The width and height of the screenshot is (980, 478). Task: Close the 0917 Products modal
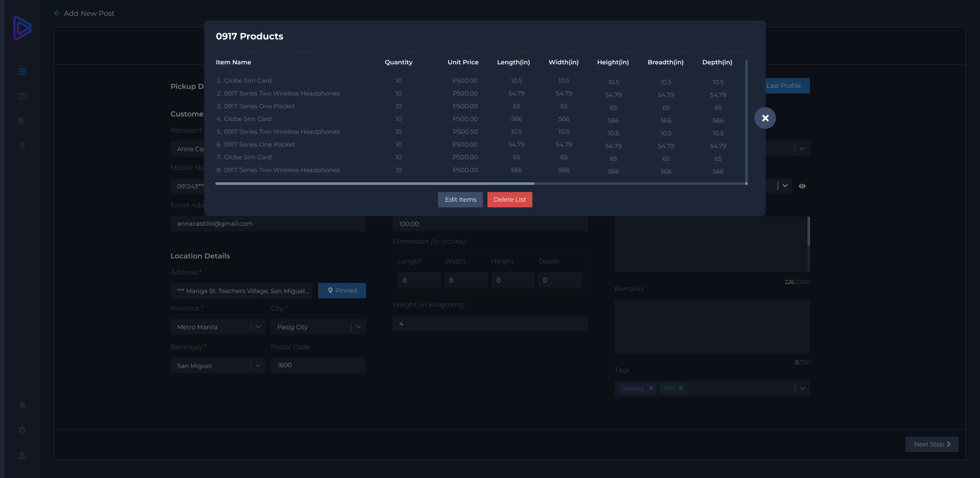(x=765, y=118)
